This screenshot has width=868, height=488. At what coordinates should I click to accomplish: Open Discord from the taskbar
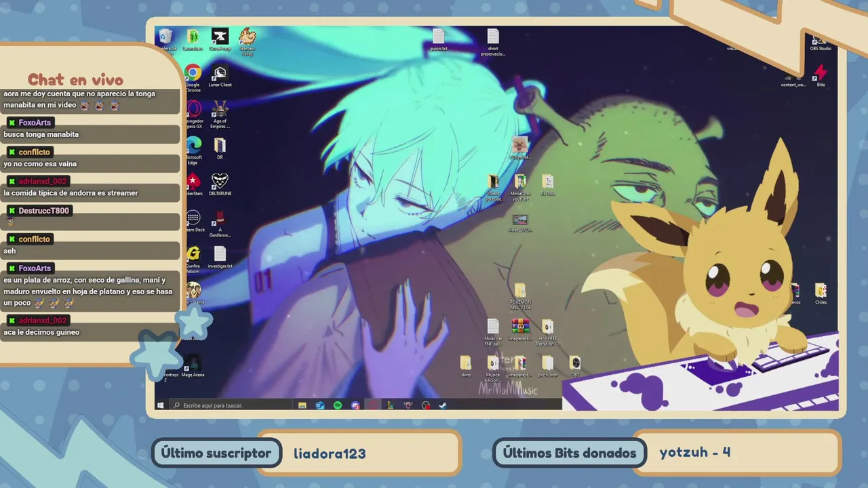pos(355,405)
